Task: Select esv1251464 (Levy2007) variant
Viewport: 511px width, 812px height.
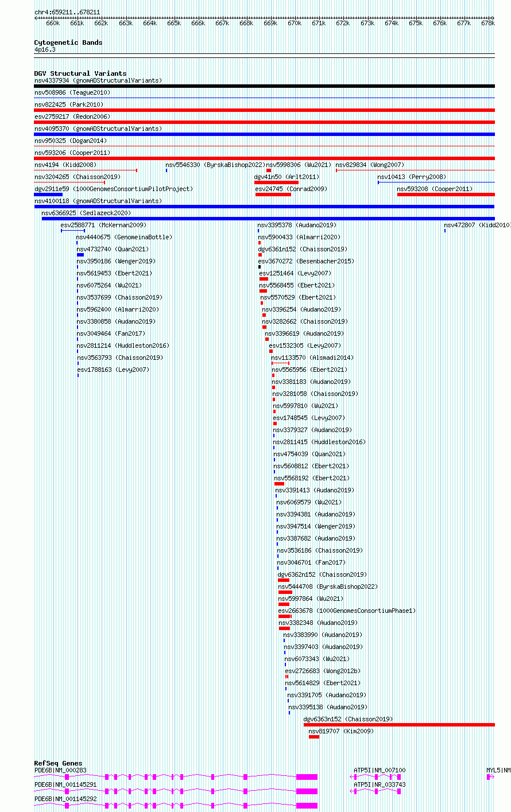Action: tap(295, 273)
